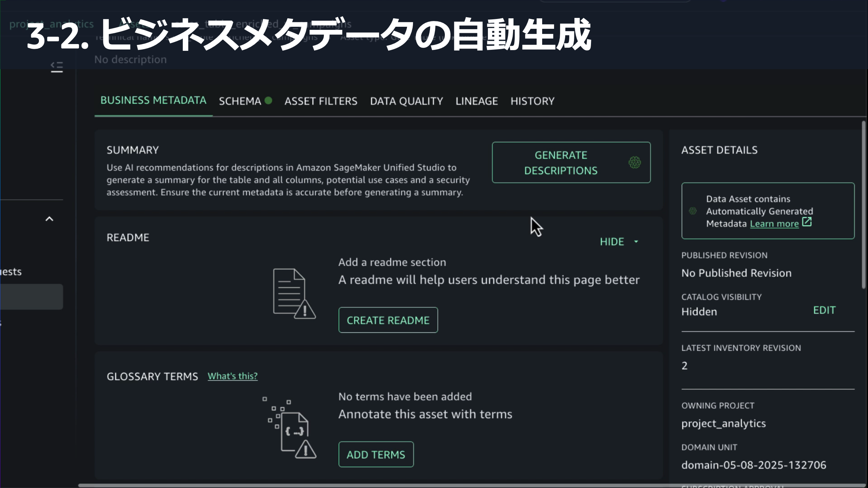This screenshot has width=868, height=488.
Task: Click the sidebar collapse icon
Action: pos(57,67)
